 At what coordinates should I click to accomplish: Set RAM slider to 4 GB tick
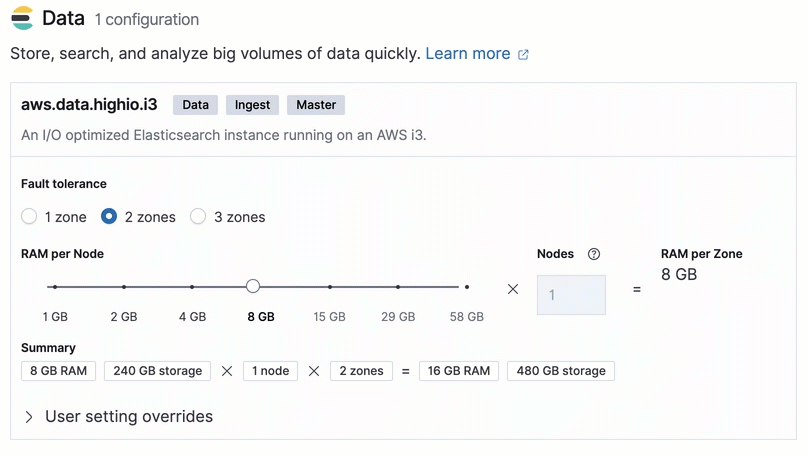(192, 287)
